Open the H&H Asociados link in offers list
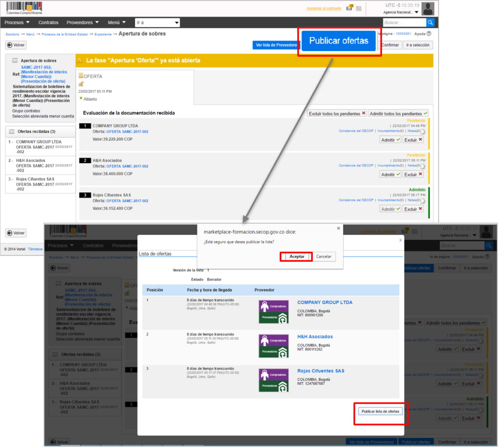The width and height of the screenshot is (499, 448). (x=315, y=336)
